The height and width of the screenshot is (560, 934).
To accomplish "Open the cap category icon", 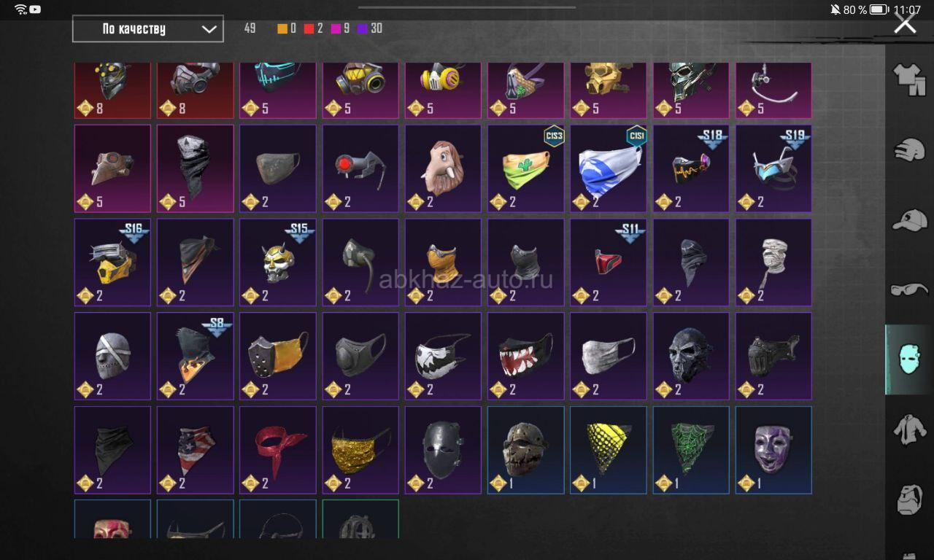I will tap(909, 219).
